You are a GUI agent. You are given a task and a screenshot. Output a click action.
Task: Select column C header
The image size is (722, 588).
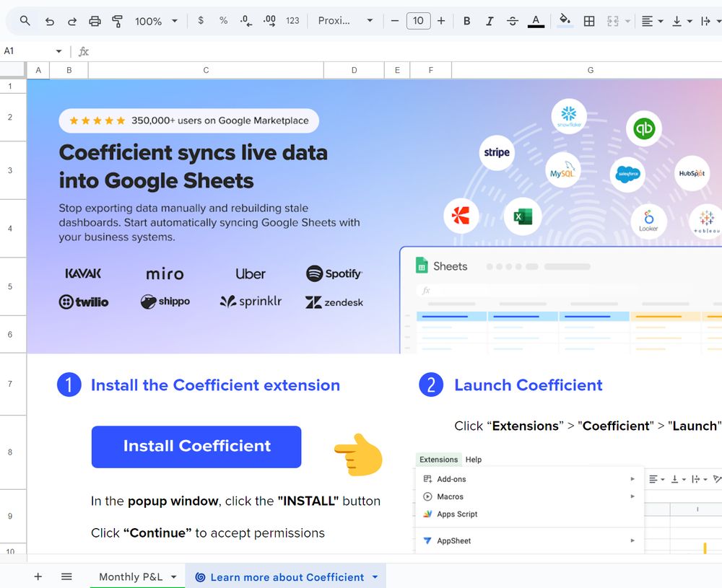click(x=206, y=71)
